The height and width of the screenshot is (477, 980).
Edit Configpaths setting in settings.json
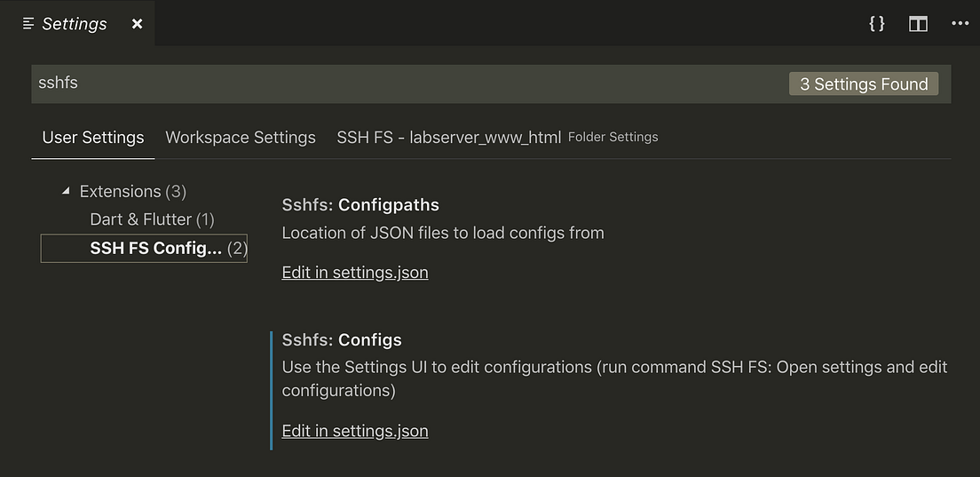355,273
